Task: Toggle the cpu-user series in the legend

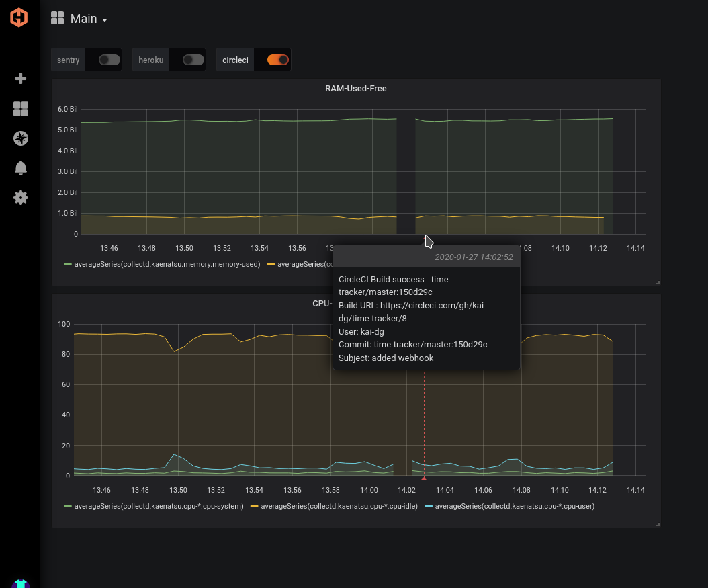Action: point(515,507)
